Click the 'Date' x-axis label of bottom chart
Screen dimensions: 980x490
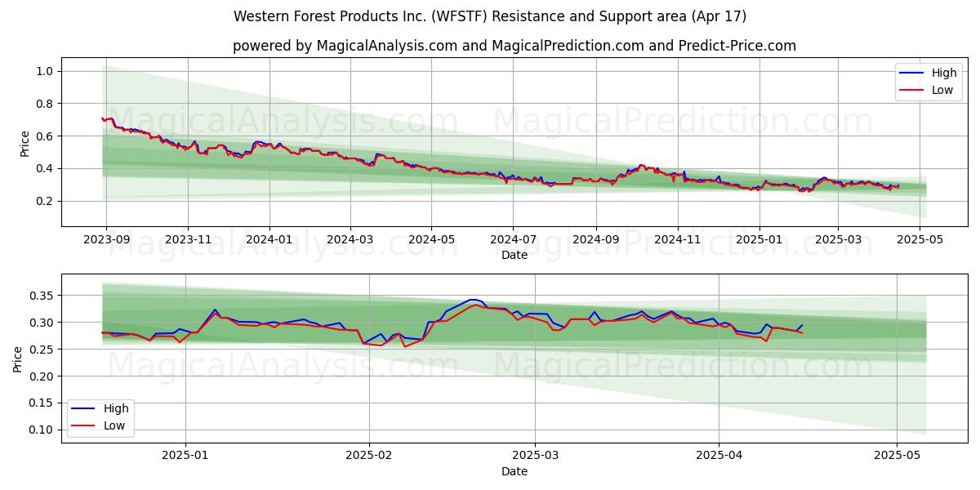[514, 472]
